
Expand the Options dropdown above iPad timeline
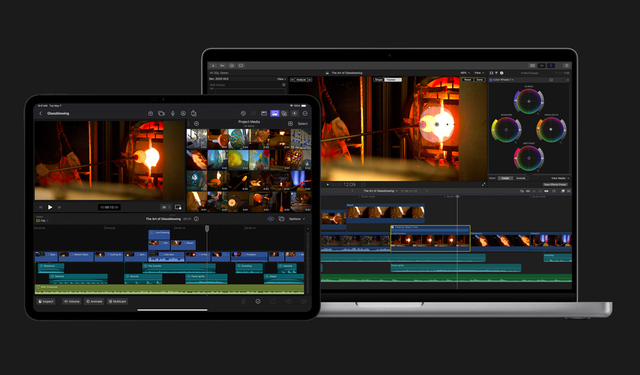[297, 219]
